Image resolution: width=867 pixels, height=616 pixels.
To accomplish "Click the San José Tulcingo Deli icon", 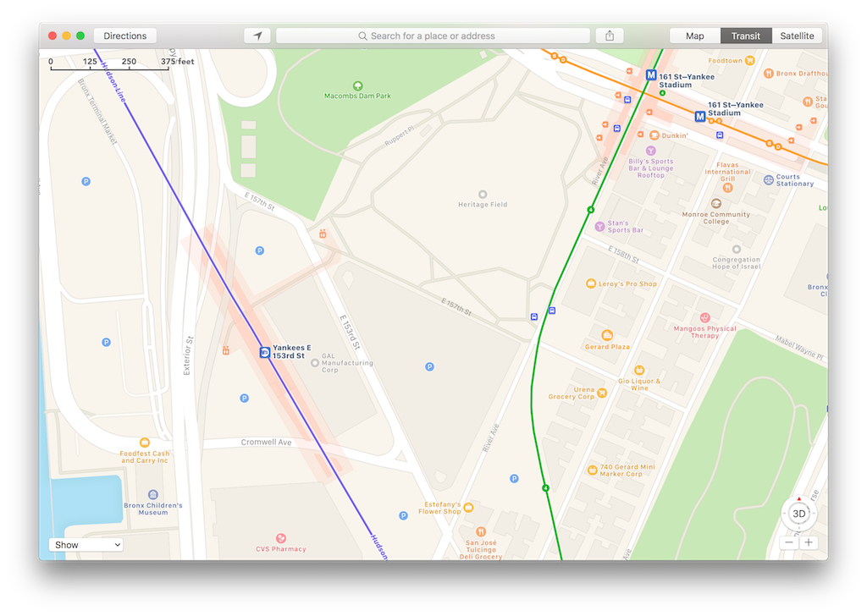I will 481,532.
